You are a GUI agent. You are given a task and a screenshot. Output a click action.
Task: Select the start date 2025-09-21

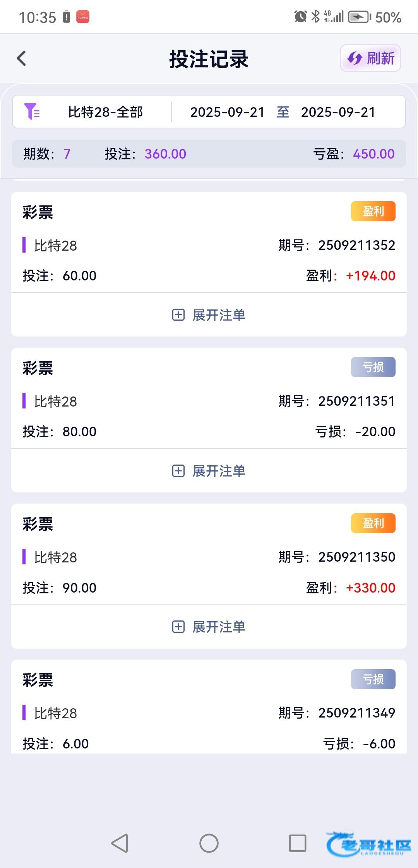(227, 112)
